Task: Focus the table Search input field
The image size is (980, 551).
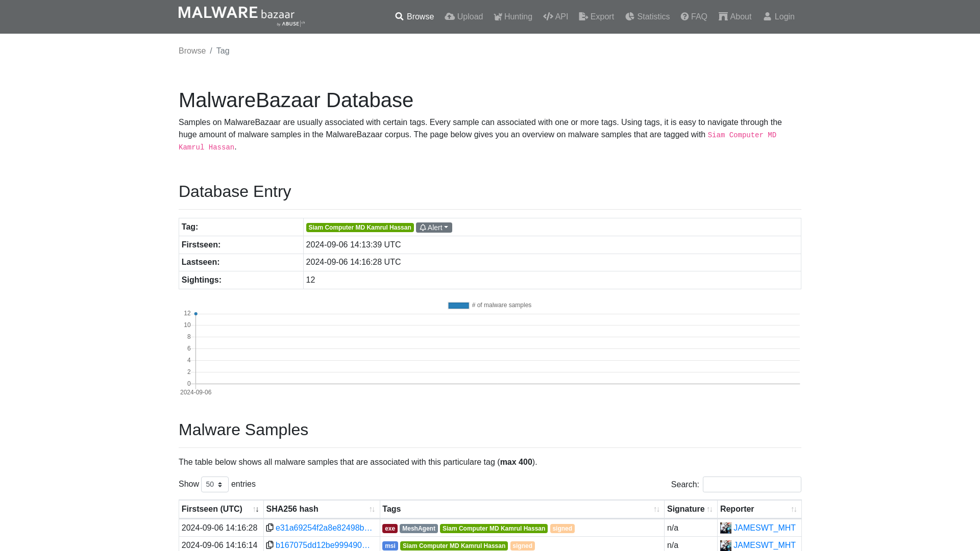Action: 752,484
